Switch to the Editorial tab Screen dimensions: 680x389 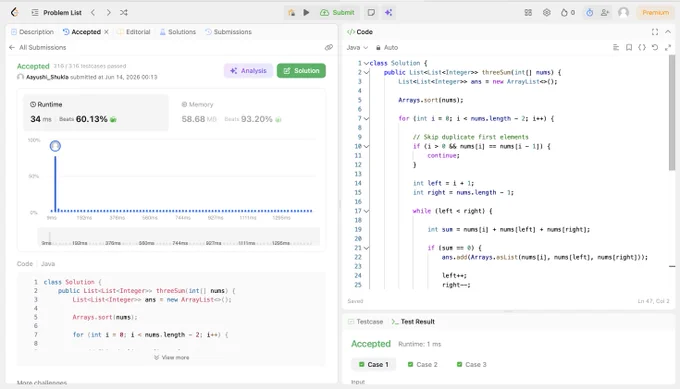click(x=134, y=32)
